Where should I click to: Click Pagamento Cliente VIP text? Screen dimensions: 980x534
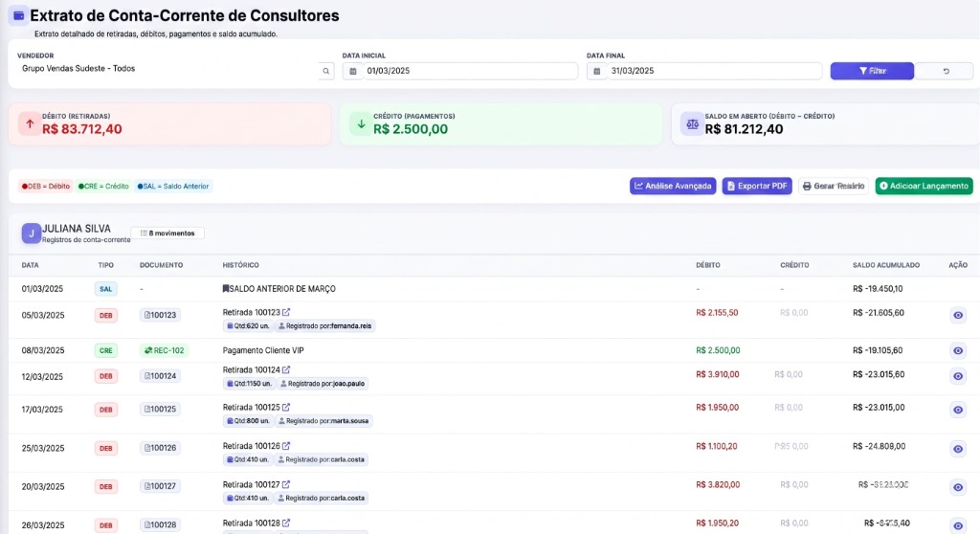coord(263,351)
